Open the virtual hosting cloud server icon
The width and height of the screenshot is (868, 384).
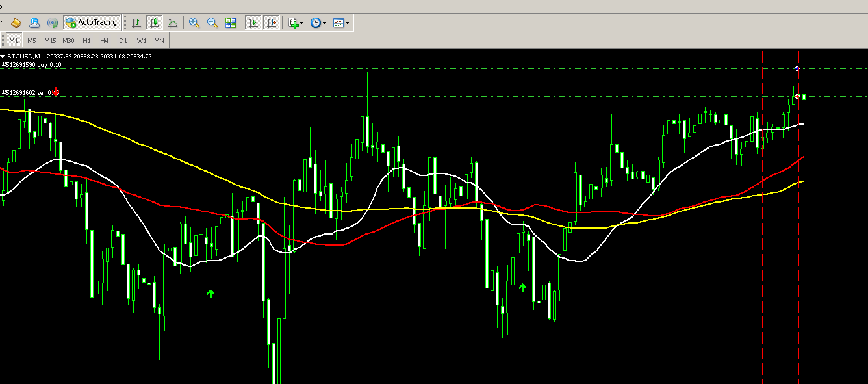[34, 23]
